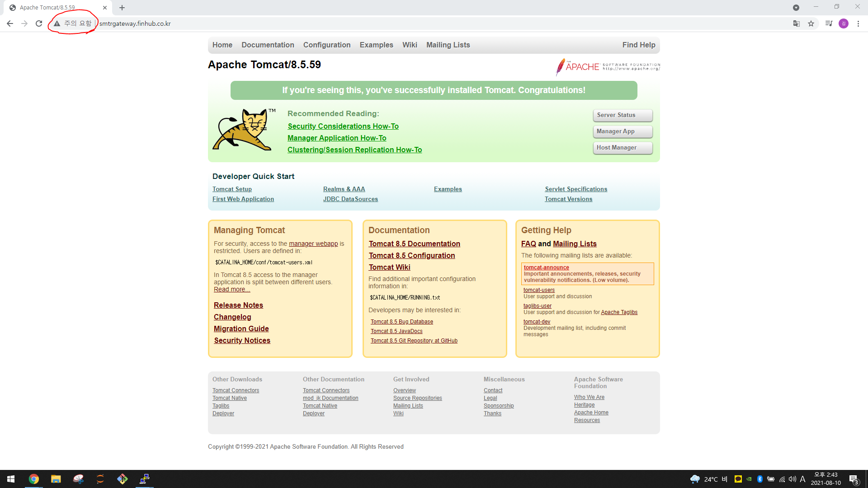The height and width of the screenshot is (488, 868).
Task: Open the purple Chrome profile avatar
Action: click(x=844, y=23)
